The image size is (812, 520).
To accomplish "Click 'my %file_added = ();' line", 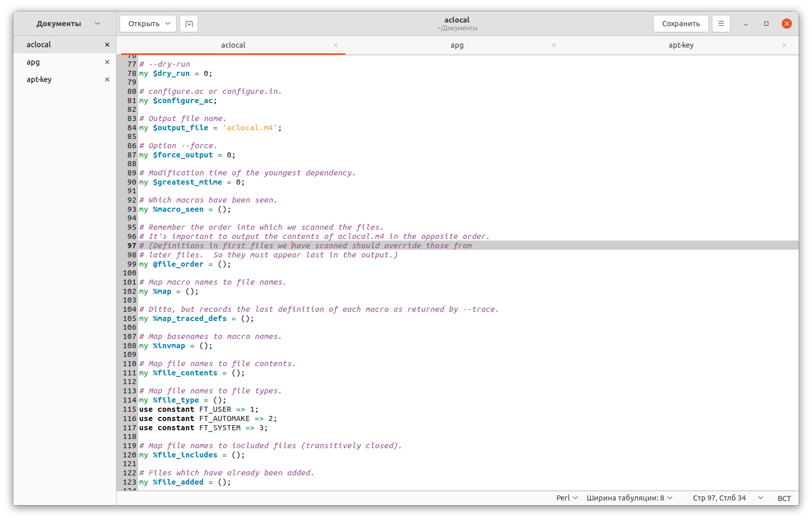I will (x=185, y=482).
